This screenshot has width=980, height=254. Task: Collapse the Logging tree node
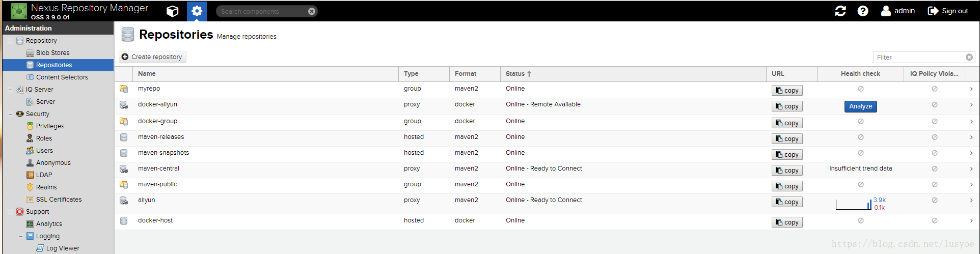point(20,236)
